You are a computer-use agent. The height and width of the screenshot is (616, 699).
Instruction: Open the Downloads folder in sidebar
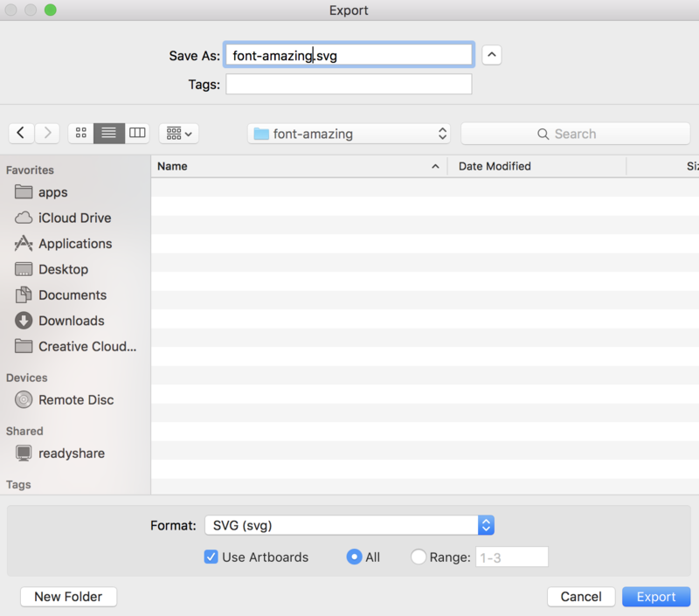tap(69, 321)
